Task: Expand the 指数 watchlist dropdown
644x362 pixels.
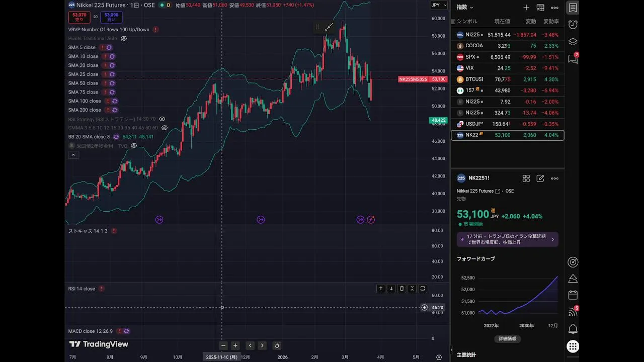Action: click(464, 8)
